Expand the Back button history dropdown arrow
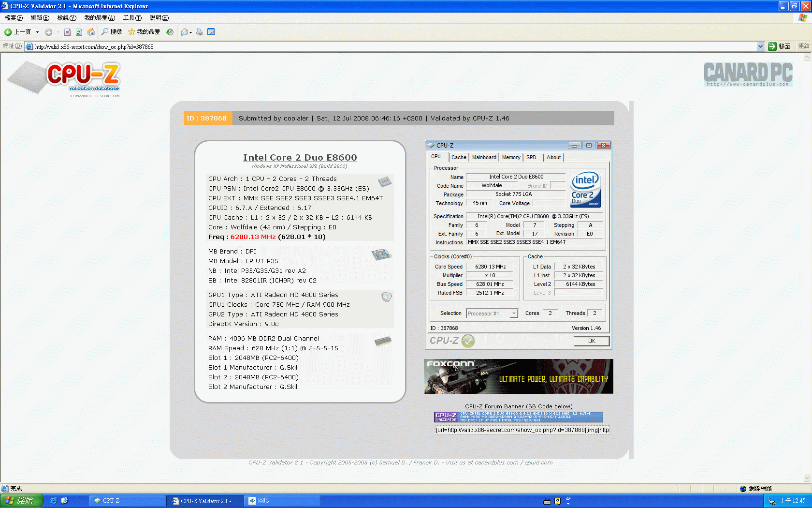Image resolution: width=812 pixels, height=508 pixels. pyautogui.click(x=37, y=32)
